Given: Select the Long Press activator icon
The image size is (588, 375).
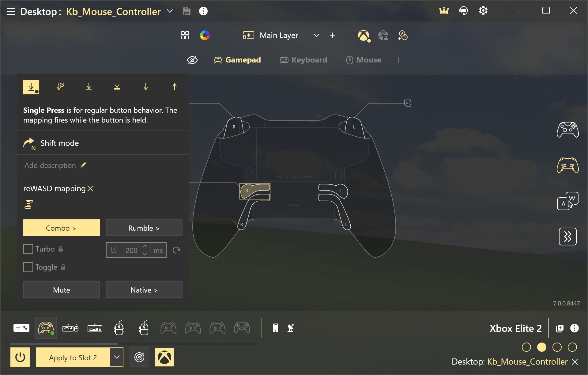Looking at the screenshot, I should [60, 87].
